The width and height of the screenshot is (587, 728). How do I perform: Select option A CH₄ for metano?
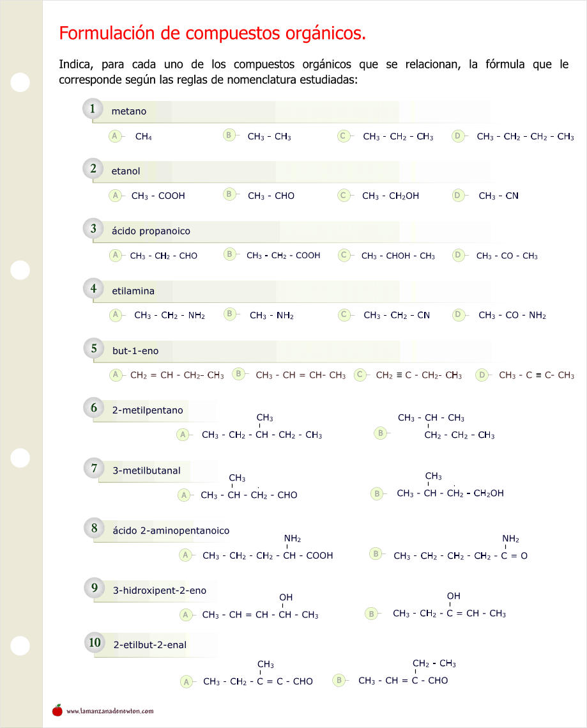tap(115, 136)
